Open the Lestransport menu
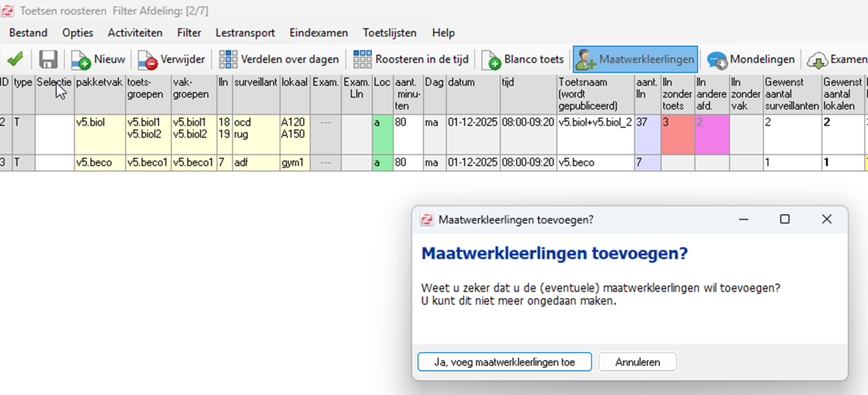868x395 pixels. (x=245, y=33)
